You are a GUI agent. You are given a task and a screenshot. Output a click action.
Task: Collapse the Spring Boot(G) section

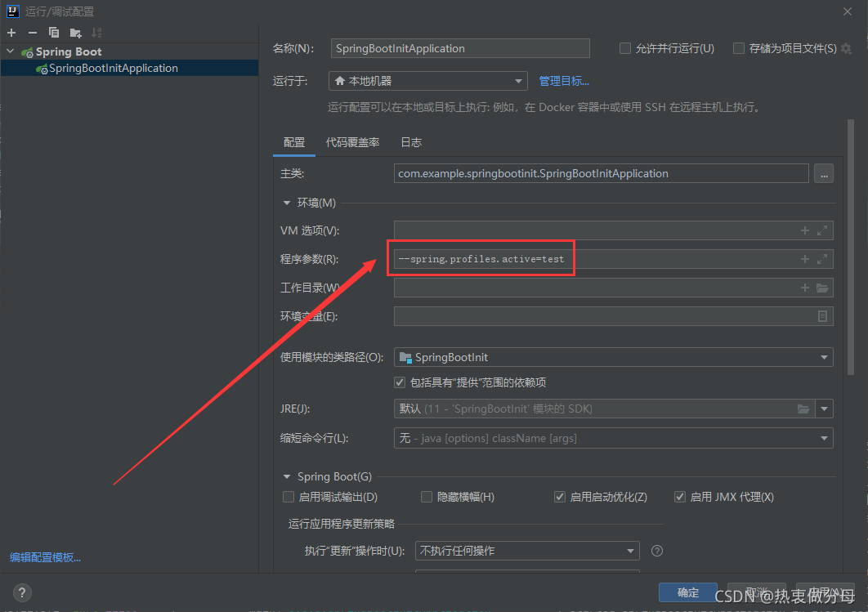(x=287, y=476)
